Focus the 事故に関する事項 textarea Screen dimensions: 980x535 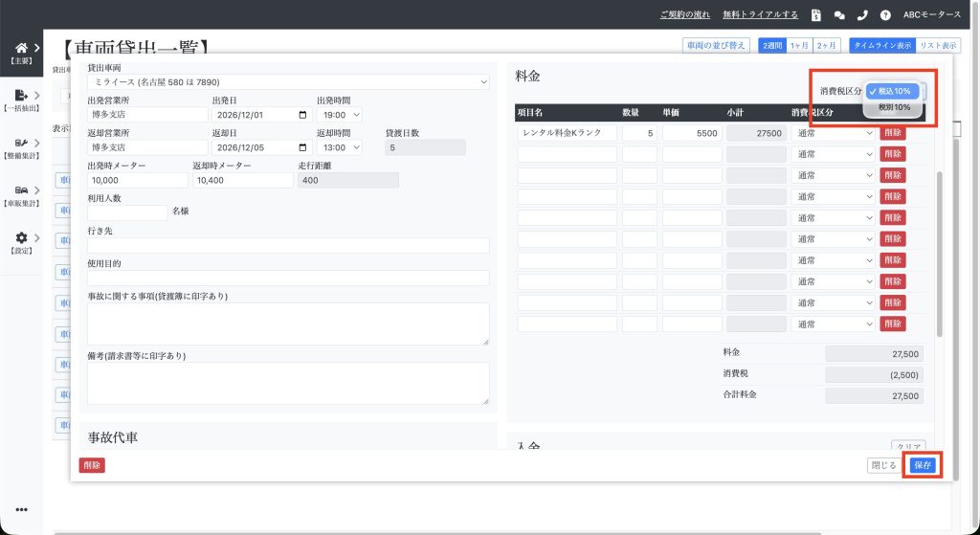click(x=288, y=323)
